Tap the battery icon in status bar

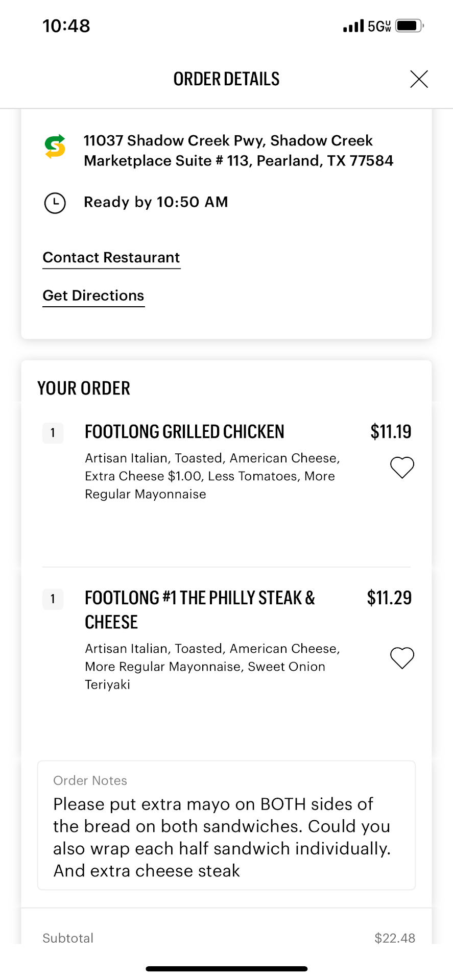point(409,26)
